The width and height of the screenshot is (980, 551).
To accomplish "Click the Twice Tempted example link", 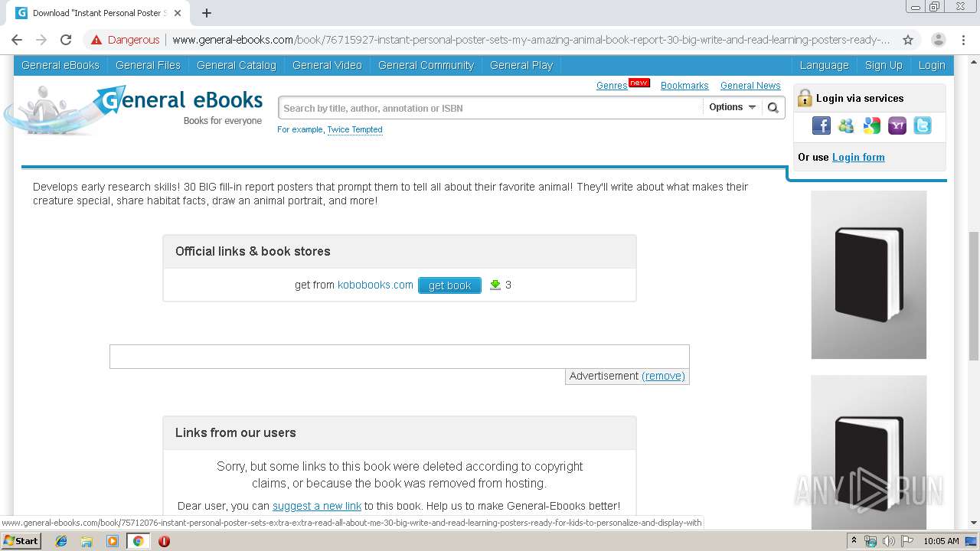I will (x=354, y=129).
